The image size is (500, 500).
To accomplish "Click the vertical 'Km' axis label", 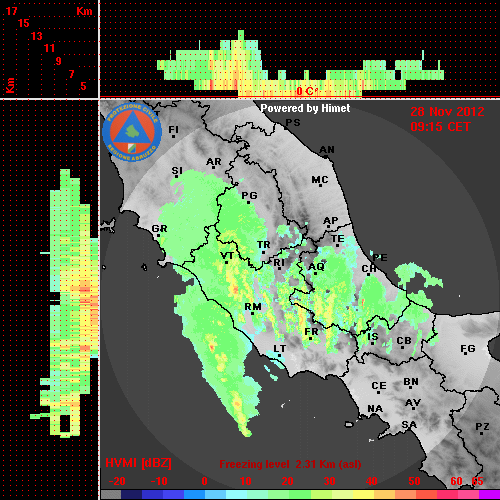I will [10, 85].
